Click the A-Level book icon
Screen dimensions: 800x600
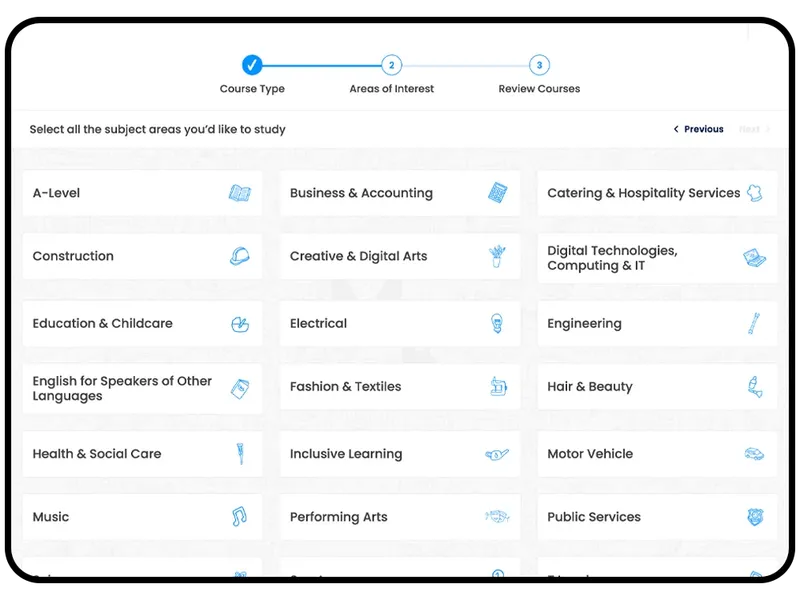point(239,193)
